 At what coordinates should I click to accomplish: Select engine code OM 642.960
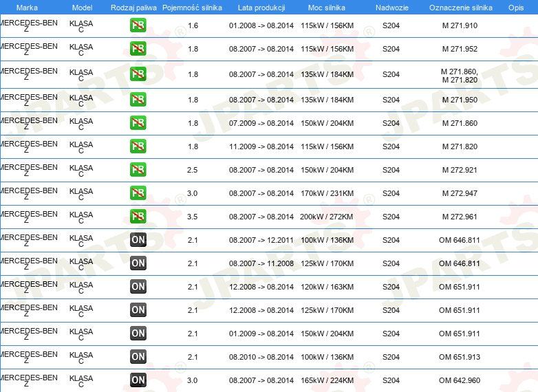click(460, 380)
